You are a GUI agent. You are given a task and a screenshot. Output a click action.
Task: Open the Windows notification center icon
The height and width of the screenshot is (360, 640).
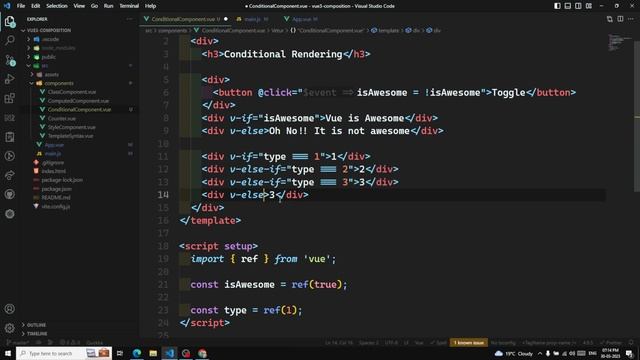pyautogui.click(x=629, y=353)
